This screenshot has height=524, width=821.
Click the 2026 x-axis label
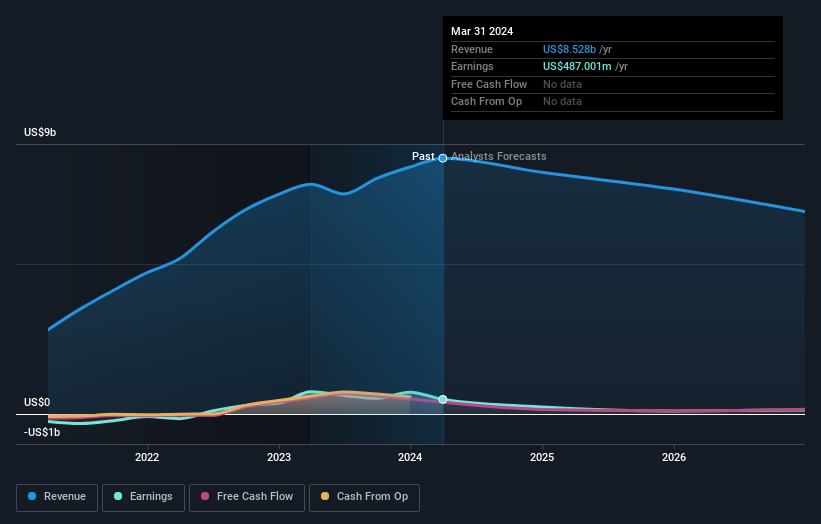(674, 457)
